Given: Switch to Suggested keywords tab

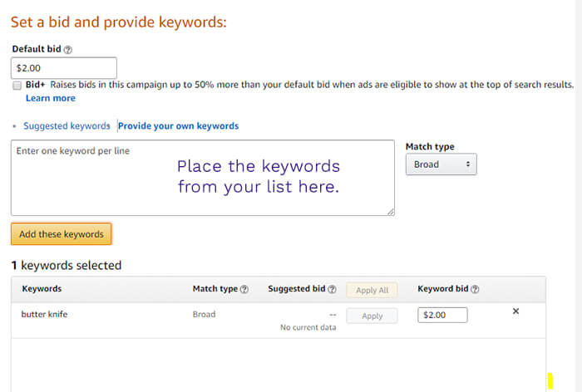Looking at the screenshot, I should (x=67, y=126).
